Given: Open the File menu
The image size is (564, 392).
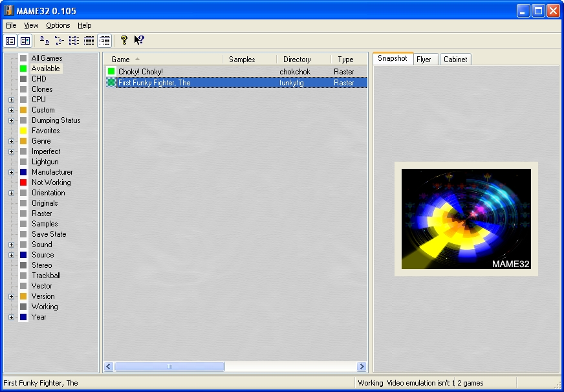Looking at the screenshot, I should pos(11,25).
